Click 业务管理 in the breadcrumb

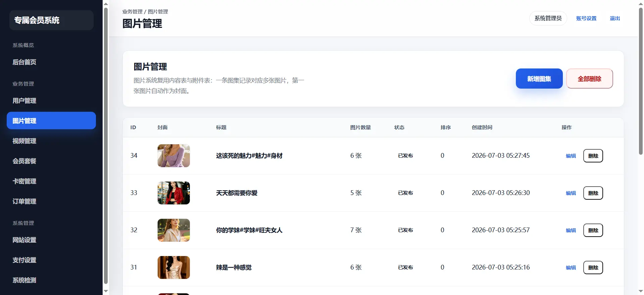point(132,11)
